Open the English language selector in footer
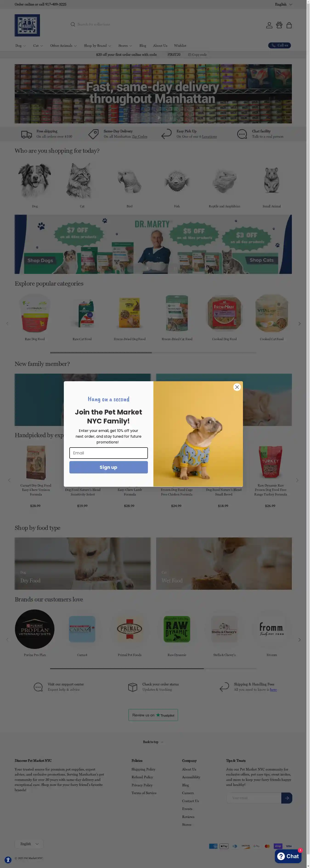This screenshot has height=868, width=310. click(x=29, y=844)
